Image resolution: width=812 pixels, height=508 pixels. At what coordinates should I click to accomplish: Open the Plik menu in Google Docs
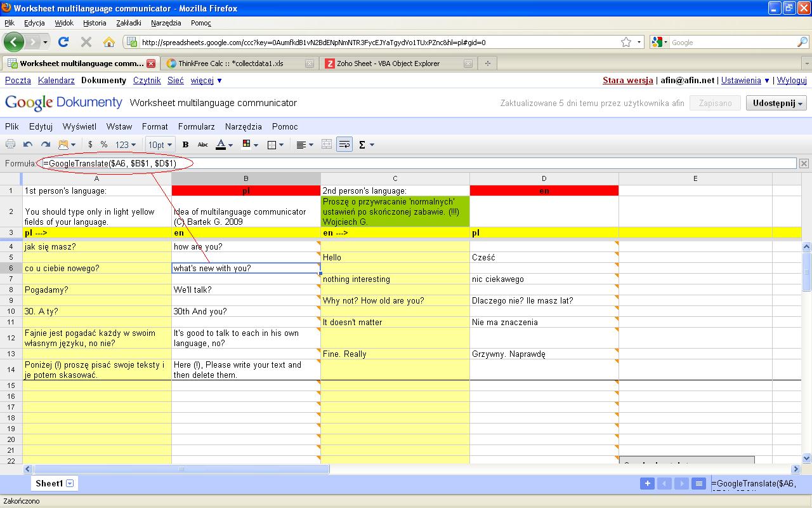(12, 126)
